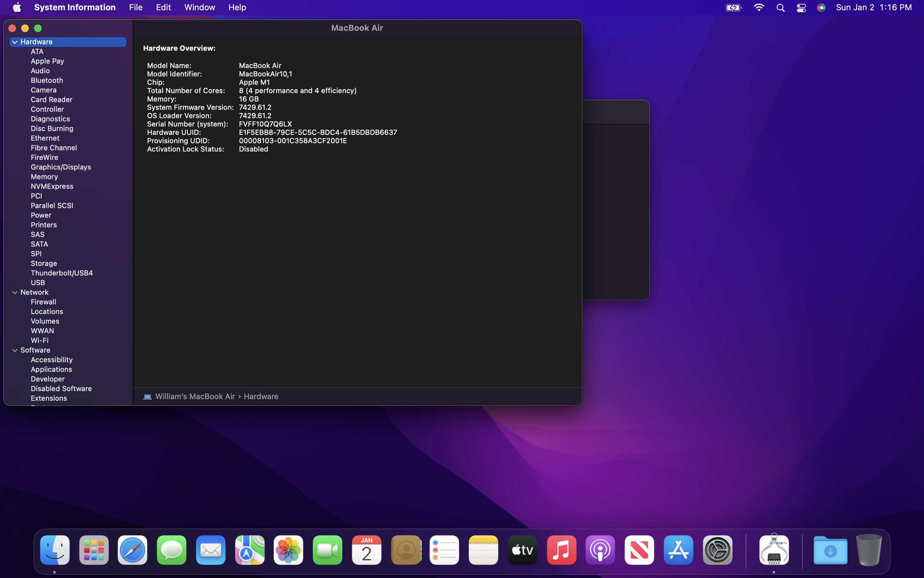Click the battery status icon
The height and width of the screenshot is (578, 924).
734,7
